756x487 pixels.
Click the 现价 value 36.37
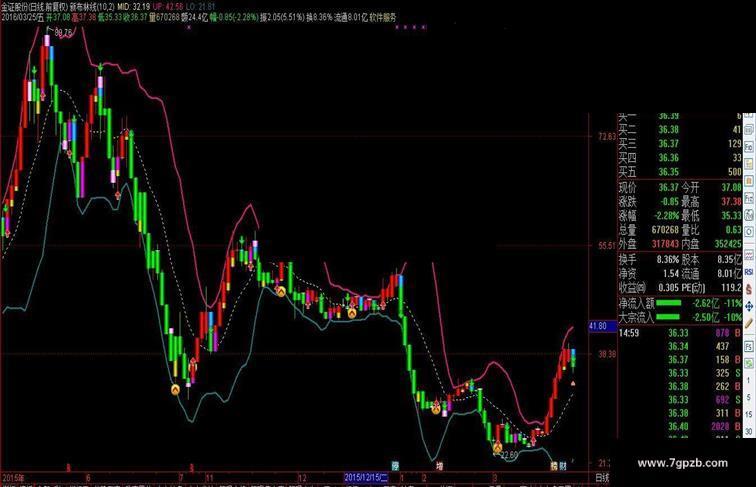click(669, 187)
